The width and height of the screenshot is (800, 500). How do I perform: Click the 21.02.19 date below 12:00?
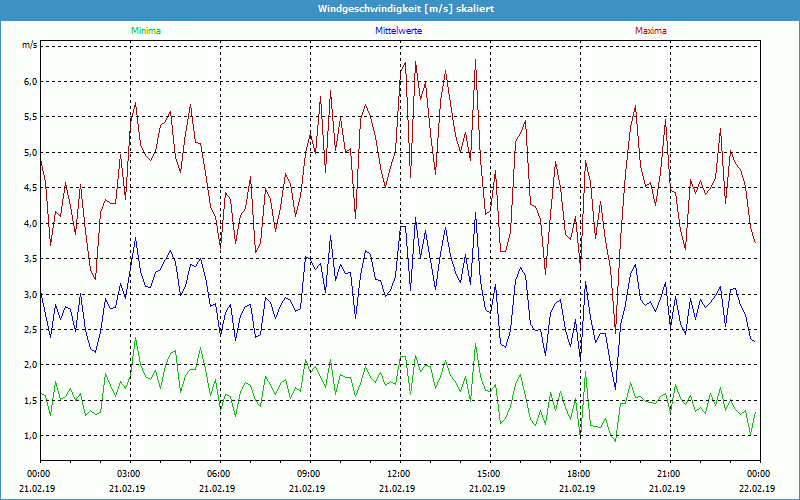click(399, 489)
